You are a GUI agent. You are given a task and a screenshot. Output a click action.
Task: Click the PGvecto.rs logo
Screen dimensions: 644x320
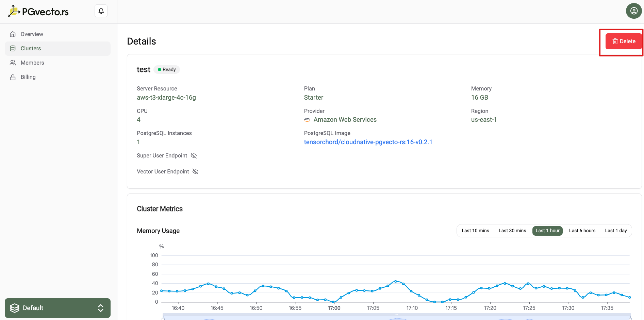(x=38, y=11)
